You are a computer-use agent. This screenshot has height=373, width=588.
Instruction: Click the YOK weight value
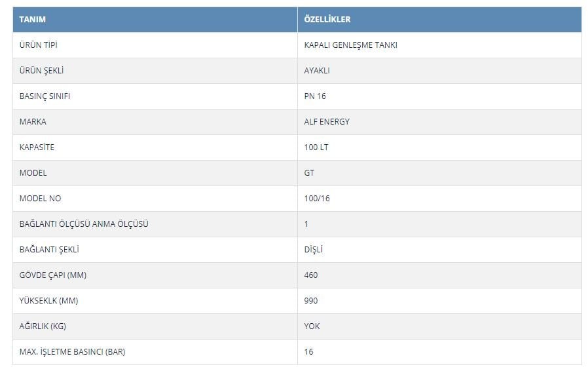coord(312,326)
